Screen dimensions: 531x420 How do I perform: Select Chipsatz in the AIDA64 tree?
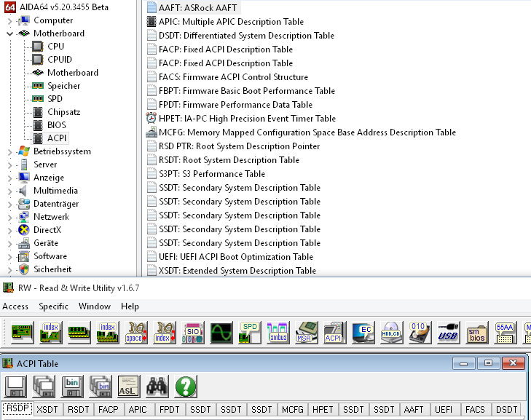pos(63,112)
